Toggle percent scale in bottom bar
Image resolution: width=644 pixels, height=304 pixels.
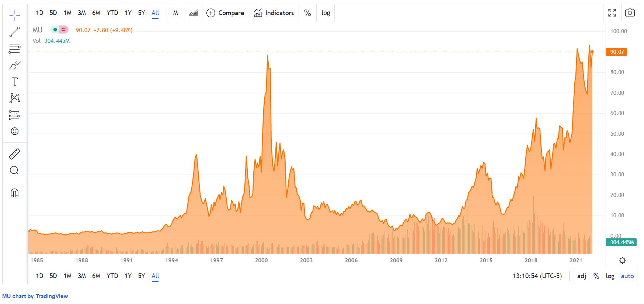tap(596, 276)
